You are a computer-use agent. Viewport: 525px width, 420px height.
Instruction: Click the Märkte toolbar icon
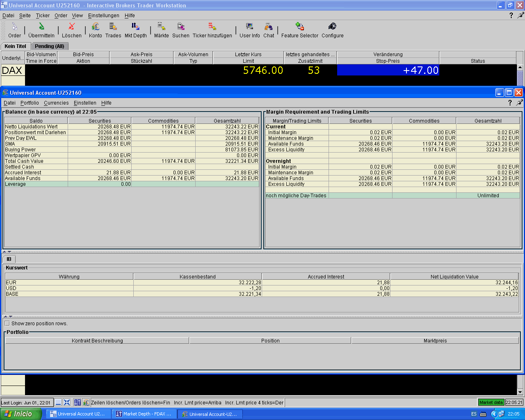pyautogui.click(x=162, y=27)
